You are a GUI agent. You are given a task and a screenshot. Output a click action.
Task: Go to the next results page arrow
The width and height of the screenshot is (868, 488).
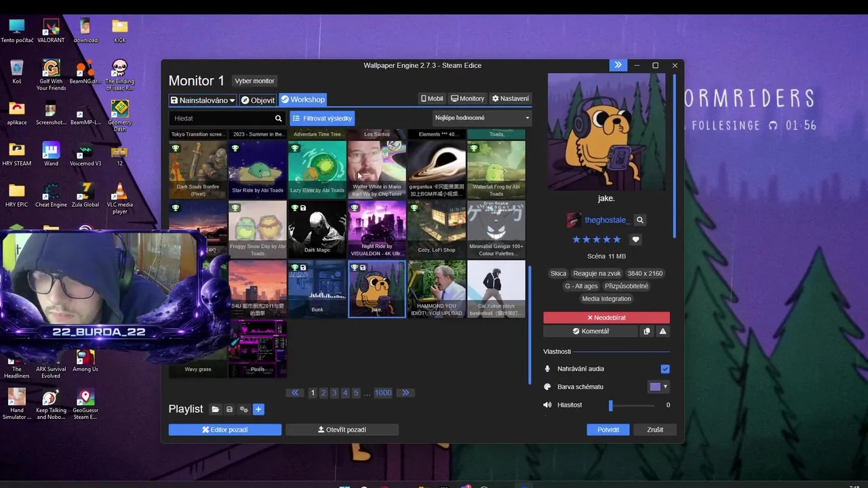[406, 392]
